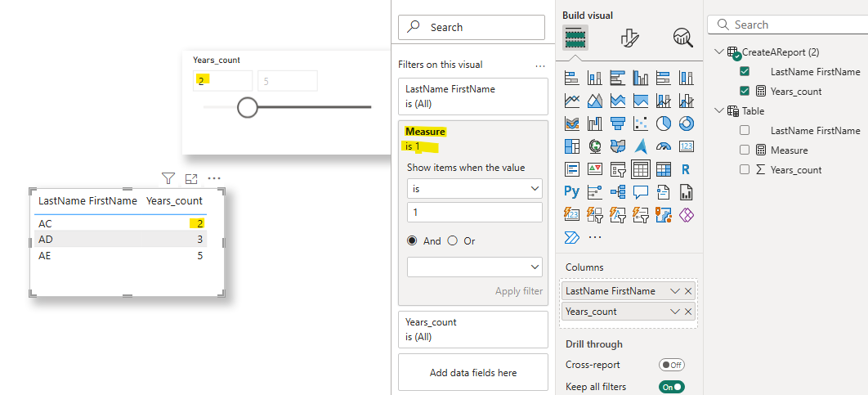Viewport: 868px width, 395px height.
Task: Expand LastName FirstName is (All) filter card
Action: 472,97
